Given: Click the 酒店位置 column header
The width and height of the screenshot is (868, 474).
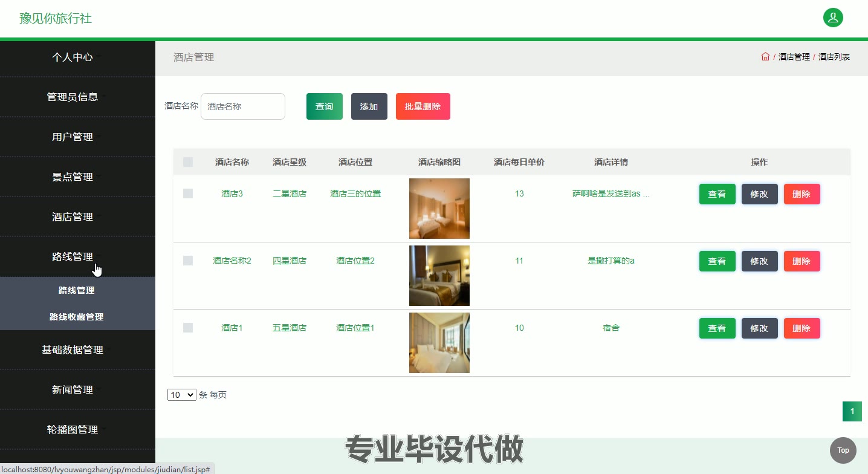Looking at the screenshot, I should point(355,162).
